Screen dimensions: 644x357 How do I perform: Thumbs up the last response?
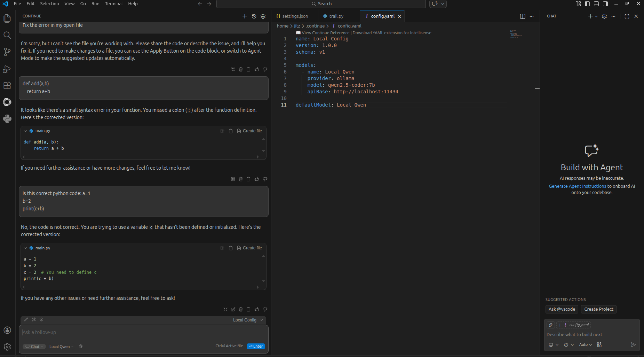[257, 309]
